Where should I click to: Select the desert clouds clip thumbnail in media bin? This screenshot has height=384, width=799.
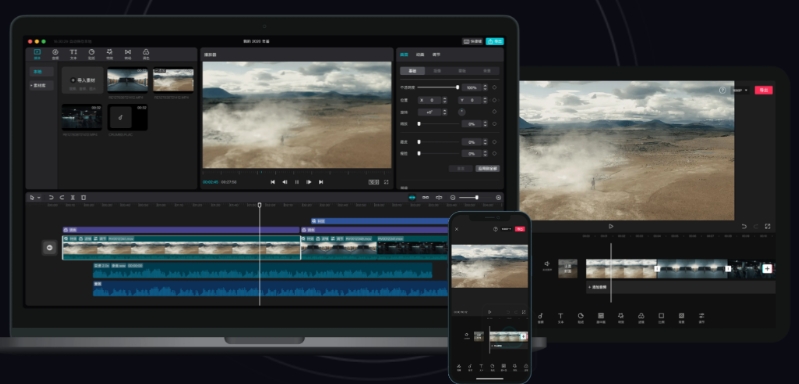click(x=173, y=80)
